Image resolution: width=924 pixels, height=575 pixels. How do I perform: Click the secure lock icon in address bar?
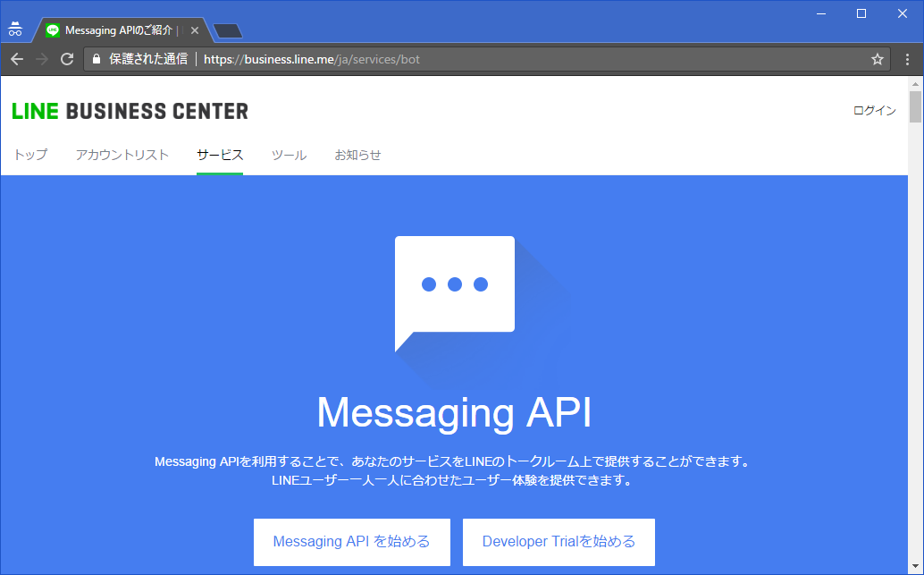97,59
